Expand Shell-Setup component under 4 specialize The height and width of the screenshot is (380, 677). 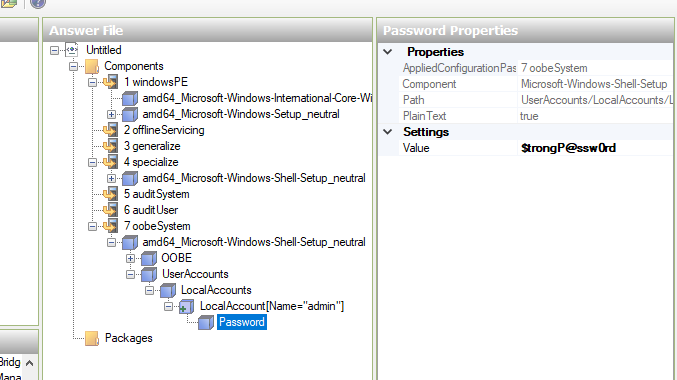coord(111,178)
